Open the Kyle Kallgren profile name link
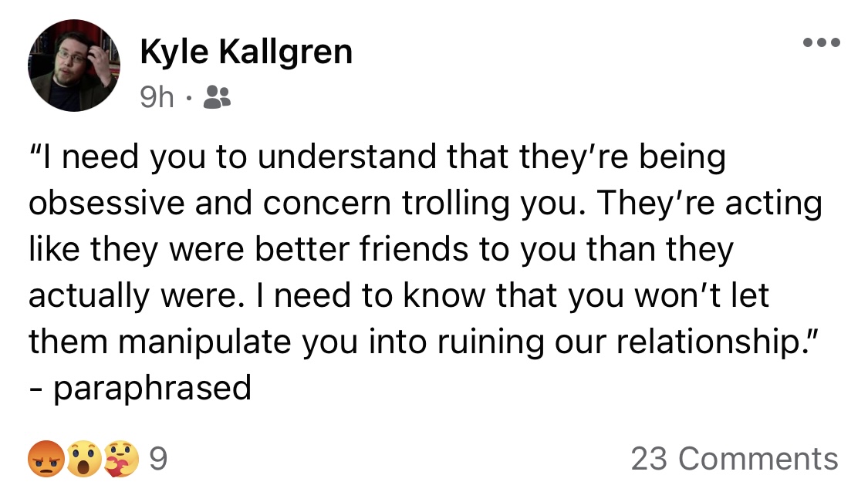Viewport: 868px width, 502px height. point(246,52)
